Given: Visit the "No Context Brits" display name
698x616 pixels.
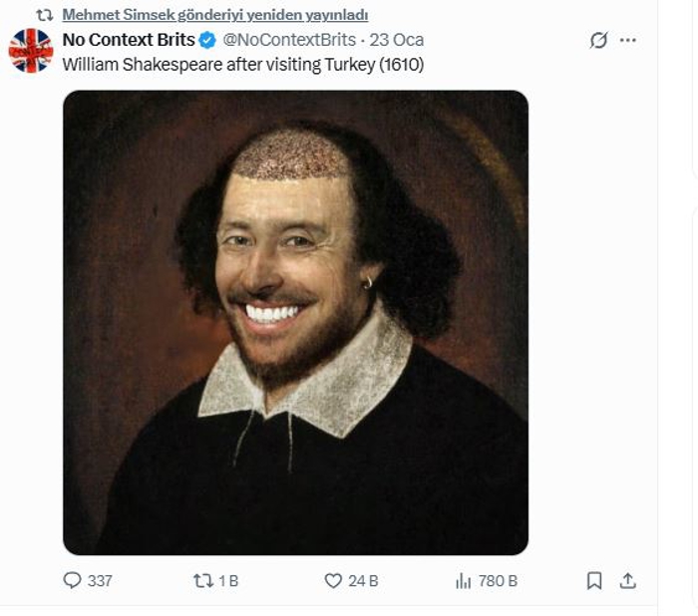Looking at the screenshot, I should (129, 41).
